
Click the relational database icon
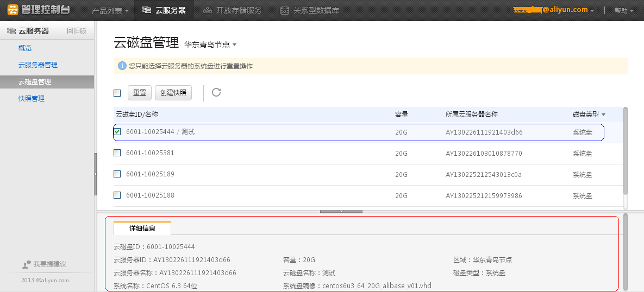285,10
